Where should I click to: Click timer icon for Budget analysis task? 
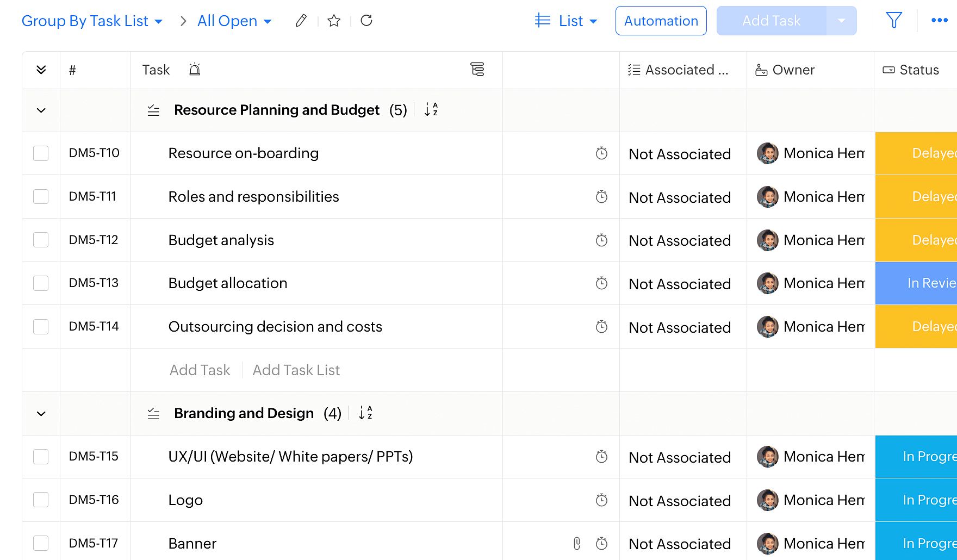(601, 240)
